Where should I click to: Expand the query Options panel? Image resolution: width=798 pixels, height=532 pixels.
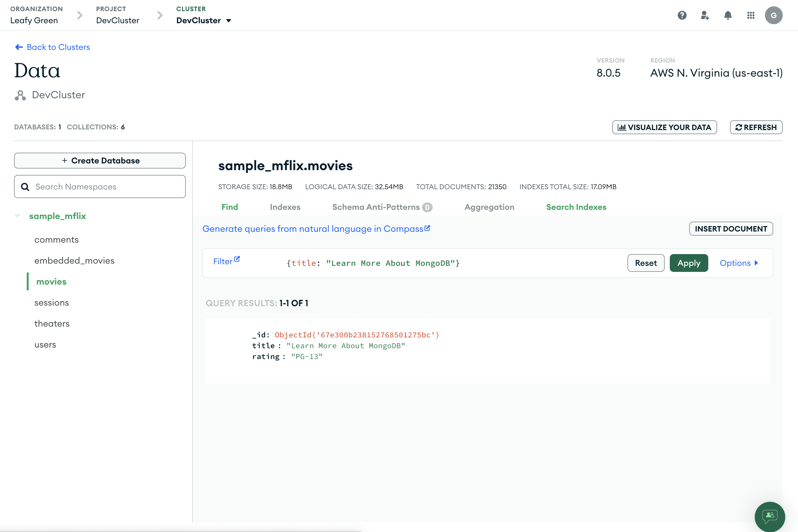tap(739, 263)
